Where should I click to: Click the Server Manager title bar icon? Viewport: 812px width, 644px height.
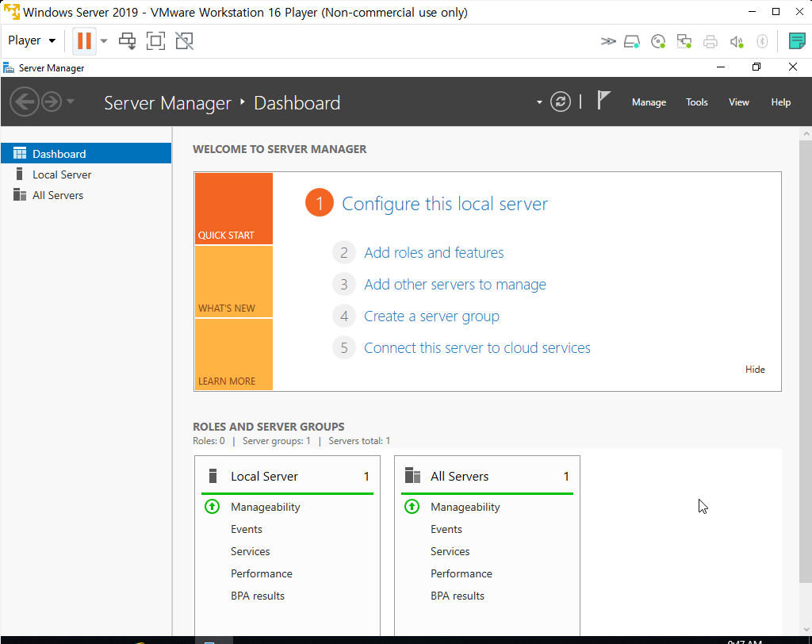(x=8, y=68)
